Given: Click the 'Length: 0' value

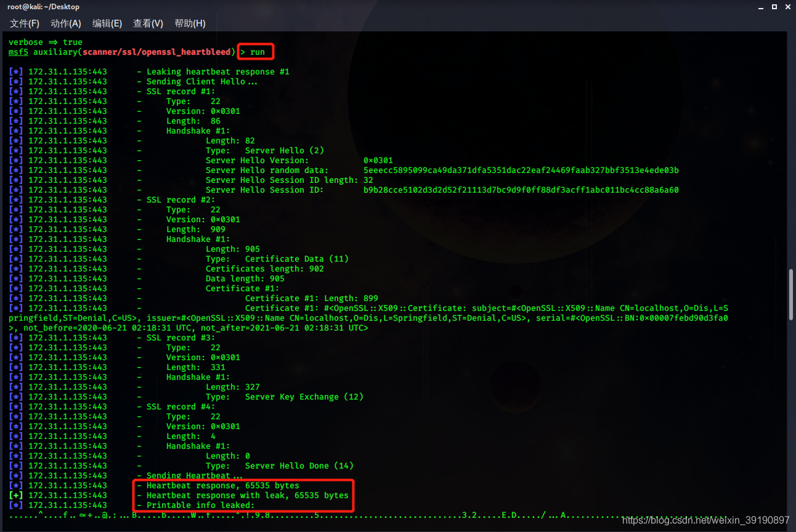Looking at the screenshot, I should (x=228, y=456).
